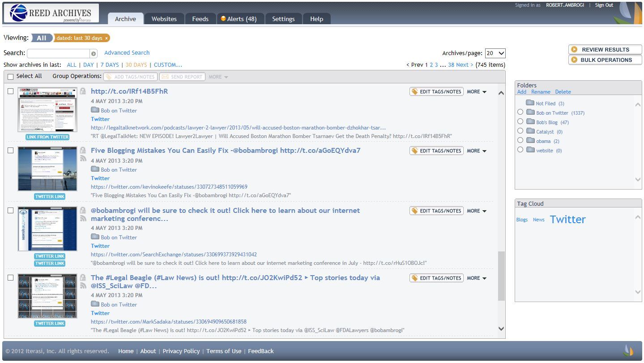Check the Legal Beagle entry checkbox

[x=11, y=277]
